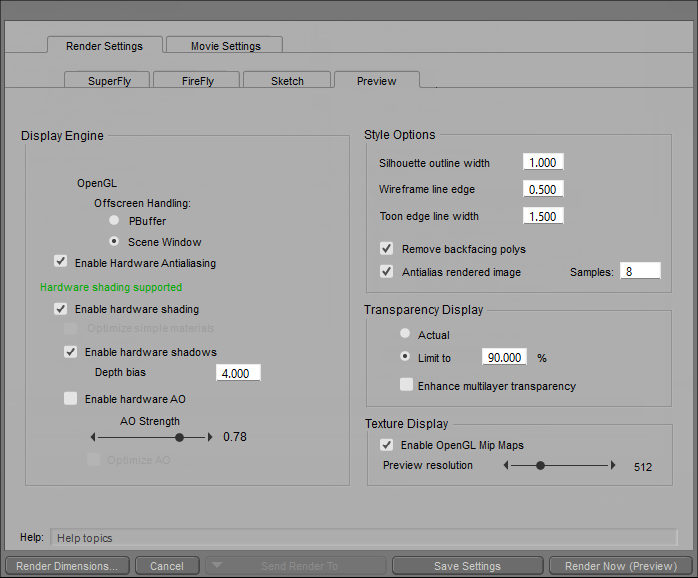
Task: Toggle Remove backfacing polys checkbox
Action: (x=386, y=249)
